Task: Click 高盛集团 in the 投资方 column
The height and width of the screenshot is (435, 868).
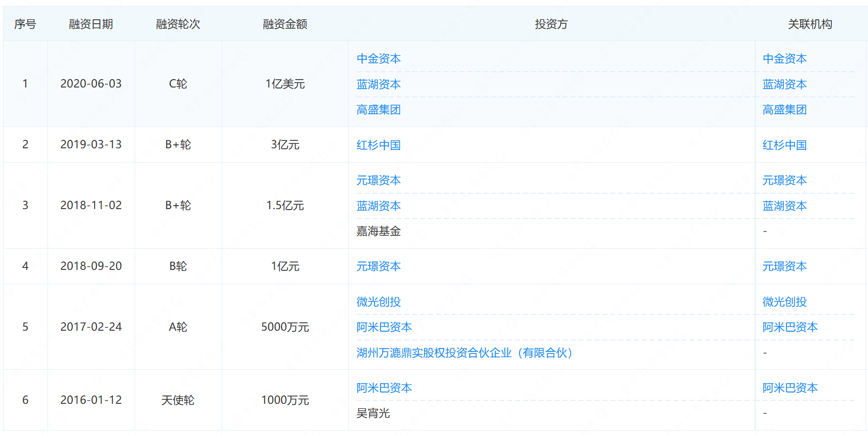Action: click(x=379, y=110)
